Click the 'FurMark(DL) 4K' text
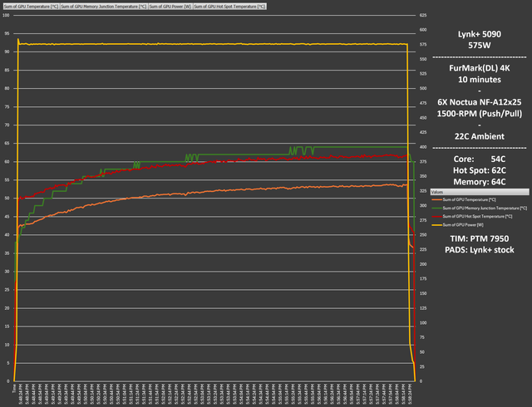 point(480,68)
